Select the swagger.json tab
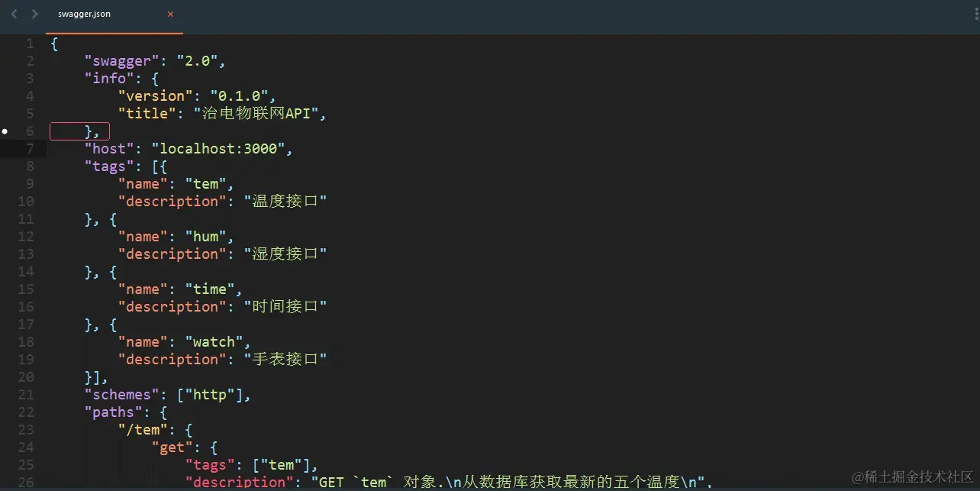 [x=114, y=16]
